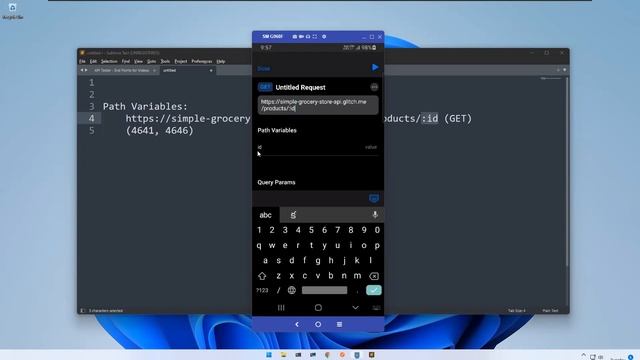Image resolution: width=640 pixels, height=360 pixels.
Task: Tap the microphone voice input icon
Action: tap(375, 215)
